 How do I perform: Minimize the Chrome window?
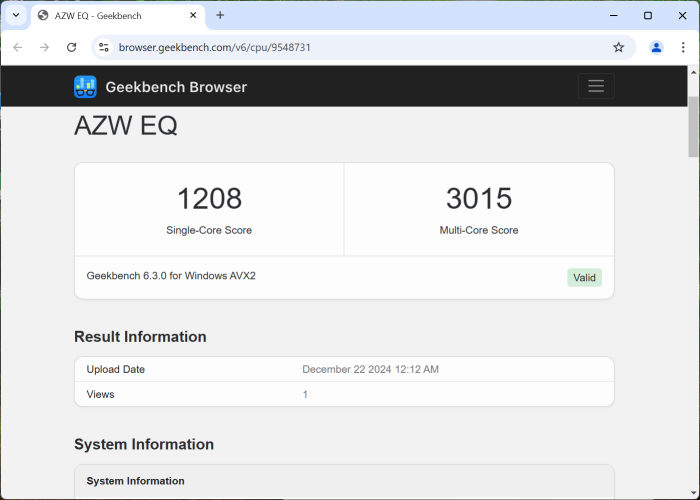(614, 15)
